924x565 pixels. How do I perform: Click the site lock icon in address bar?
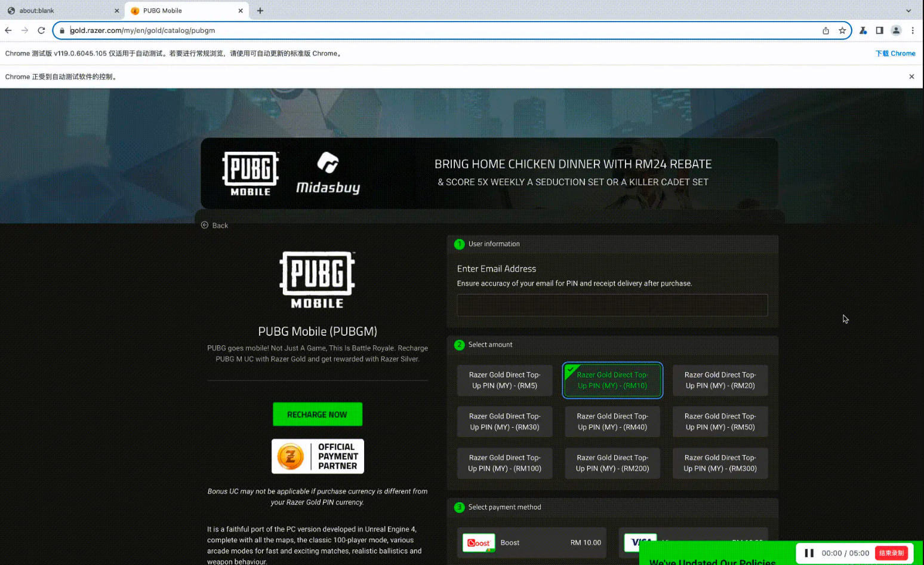tap(62, 30)
